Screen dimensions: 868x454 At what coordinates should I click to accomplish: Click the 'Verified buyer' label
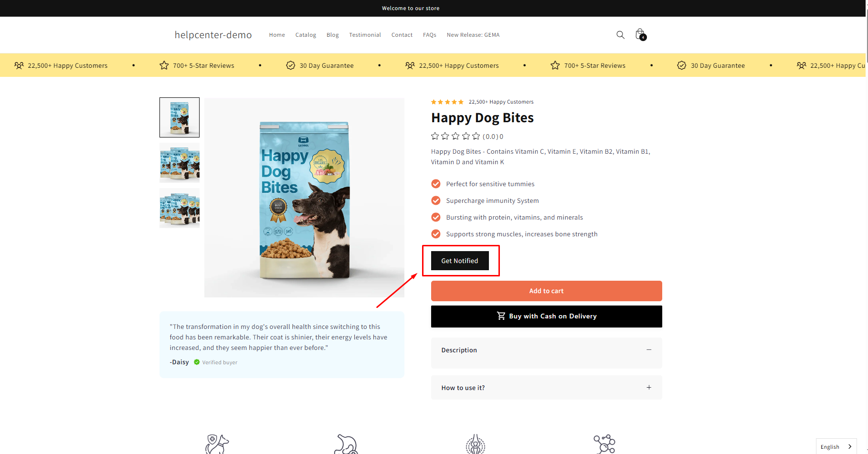click(x=220, y=362)
